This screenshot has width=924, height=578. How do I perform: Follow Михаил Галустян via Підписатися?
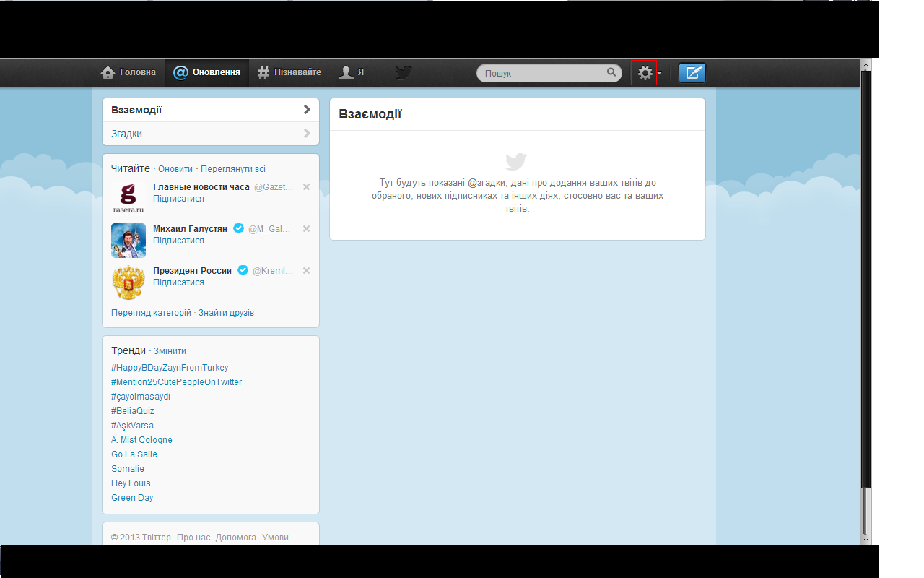[x=178, y=241]
